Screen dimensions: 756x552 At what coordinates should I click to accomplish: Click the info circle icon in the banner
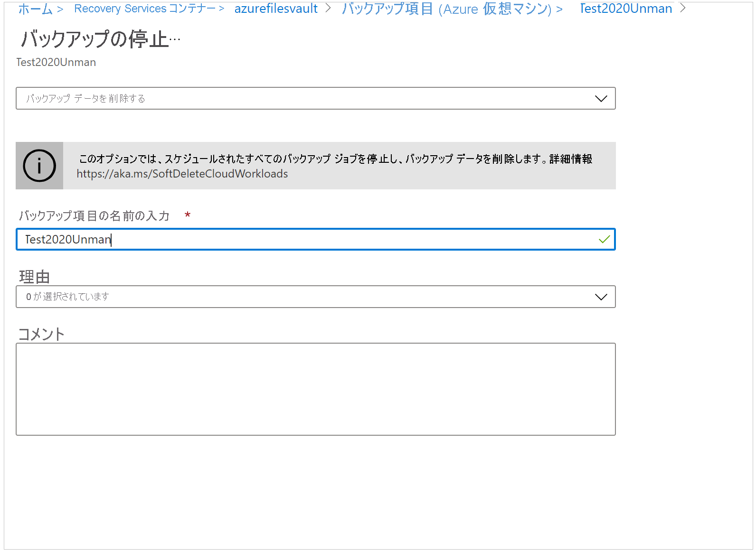click(x=39, y=166)
